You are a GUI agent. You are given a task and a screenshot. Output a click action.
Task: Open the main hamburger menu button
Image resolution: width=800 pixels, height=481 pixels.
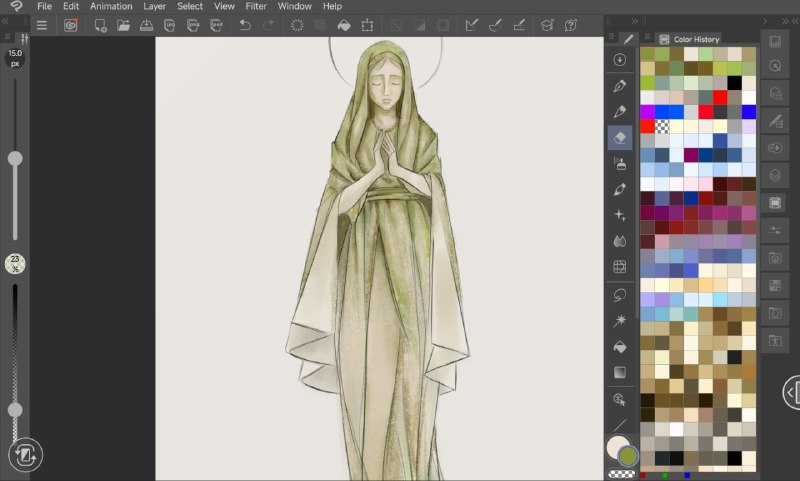(x=42, y=25)
